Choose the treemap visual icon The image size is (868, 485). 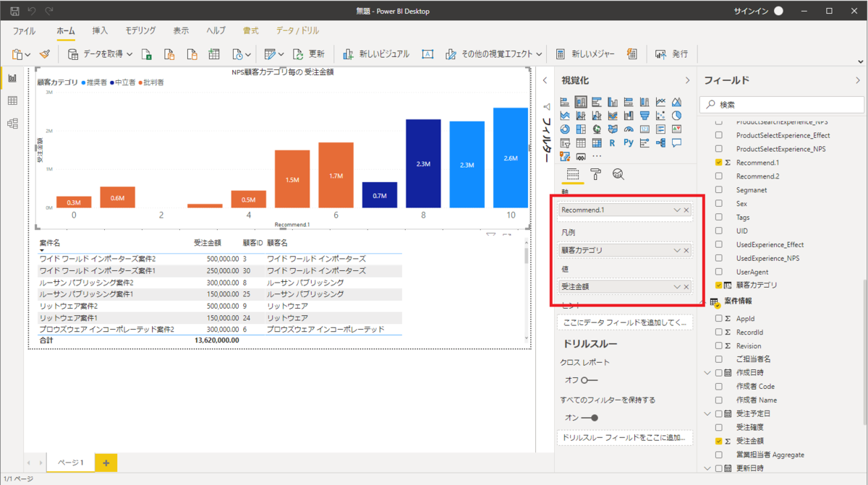tap(581, 129)
